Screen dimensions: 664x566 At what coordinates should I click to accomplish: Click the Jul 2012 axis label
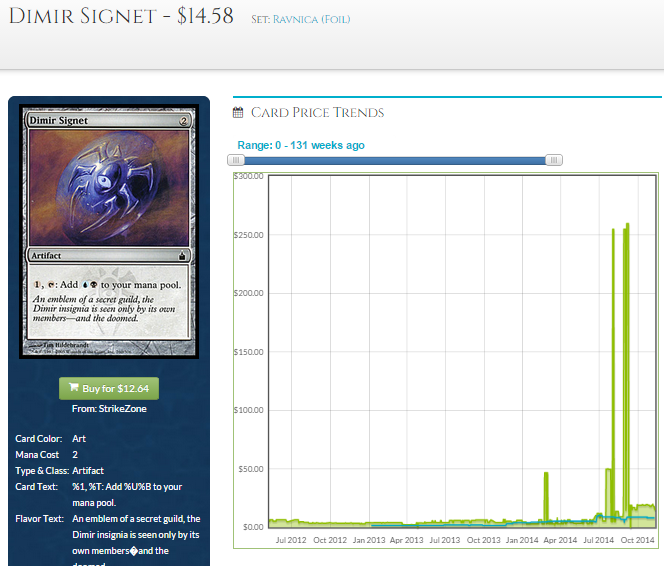click(291, 540)
